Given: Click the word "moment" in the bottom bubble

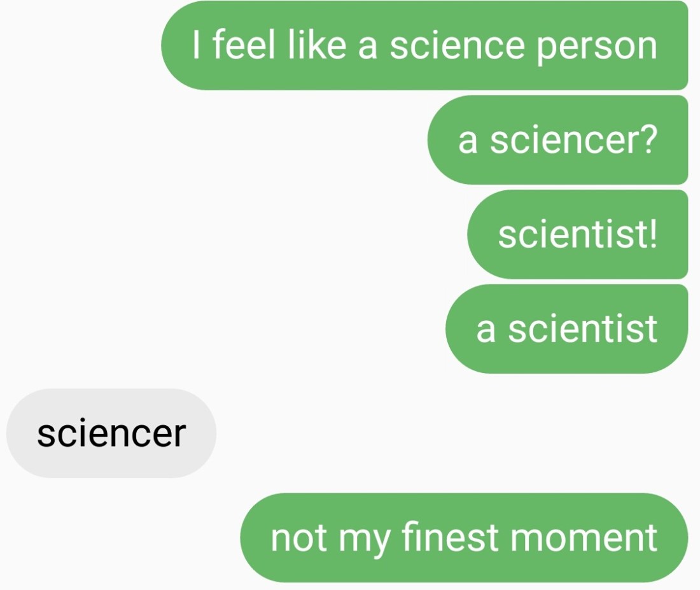Looking at the screenshot, I should pyautogui.click(x=584, y=538).
